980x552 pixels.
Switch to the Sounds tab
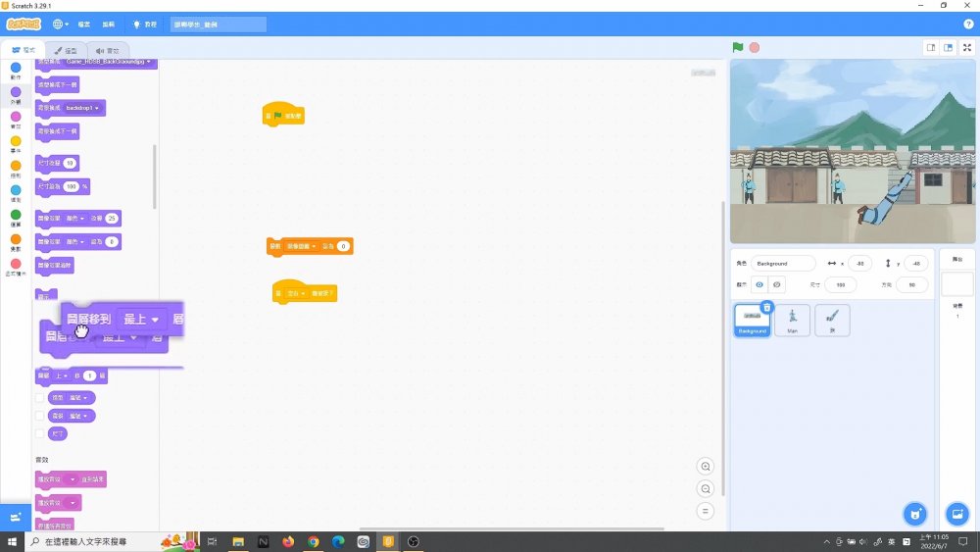(x=108, y=50)
